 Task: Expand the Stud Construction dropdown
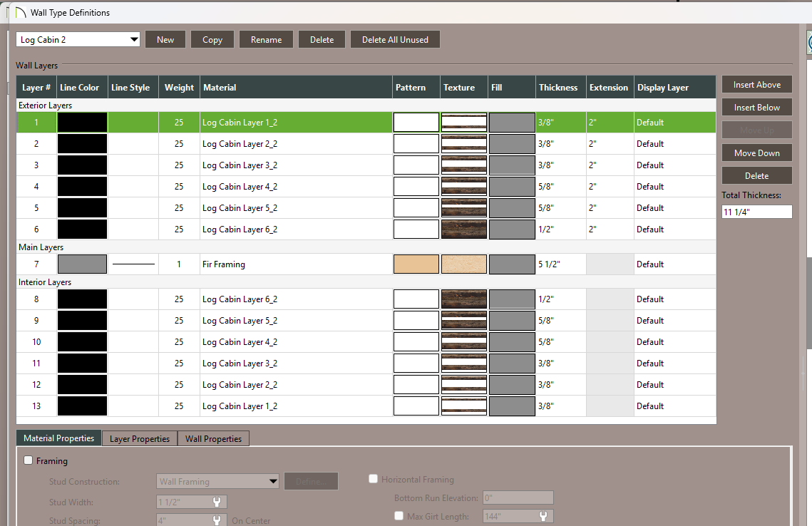pos(217,482)
